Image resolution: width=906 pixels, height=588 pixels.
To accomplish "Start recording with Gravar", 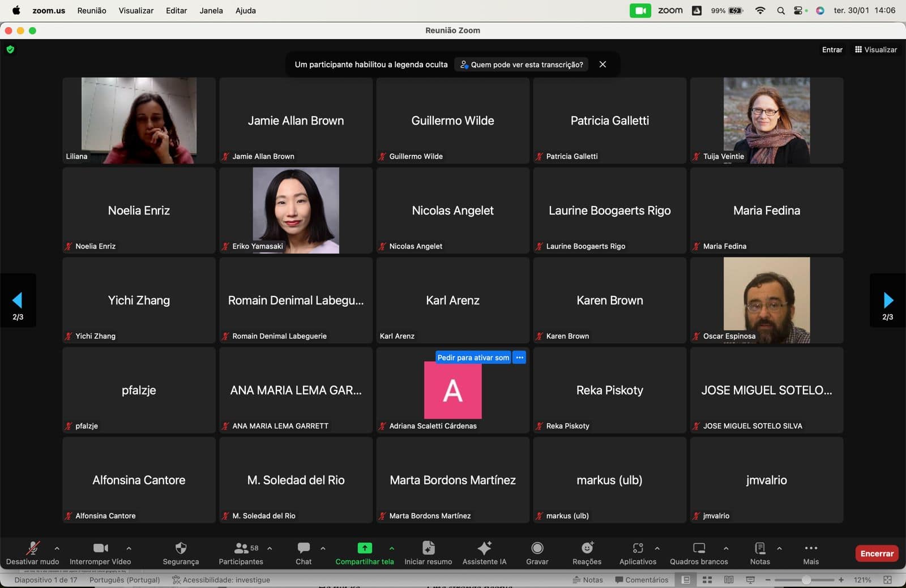I will 537,548.
